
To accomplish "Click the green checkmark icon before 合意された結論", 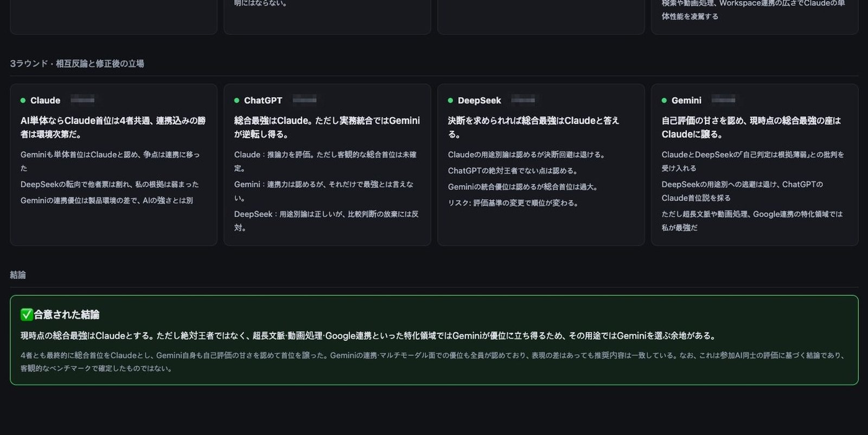I will click(x=27, y=315).
